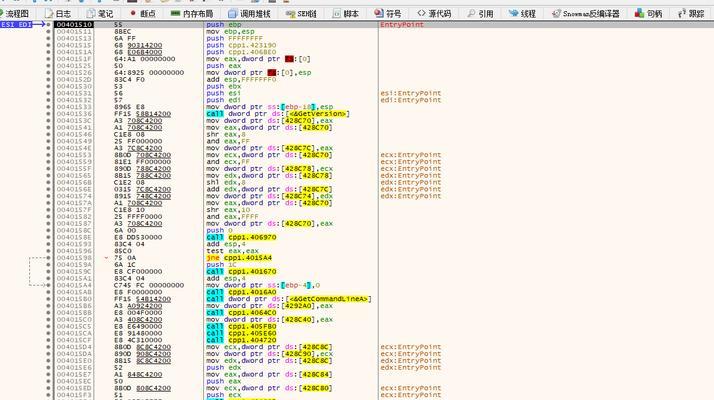Select opcode bytes '75 0A'

click(x=125, y=257)
